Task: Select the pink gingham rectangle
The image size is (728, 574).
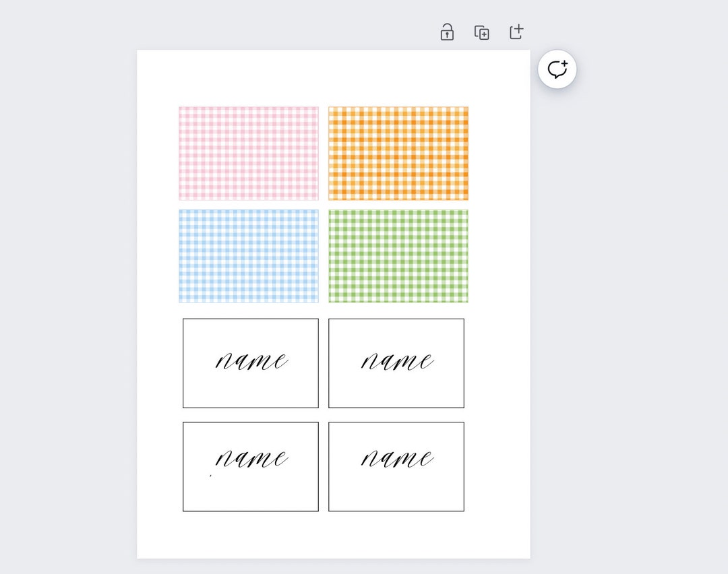Action: [248, 153]
